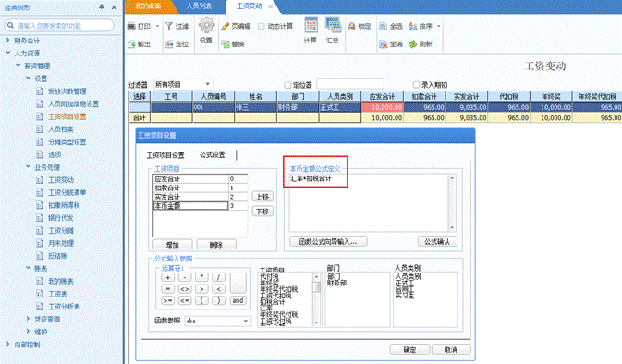622x364 pixels.
Task: Open the 过滤器 所有项目 dropdown
Action: (x=207, y=84)
